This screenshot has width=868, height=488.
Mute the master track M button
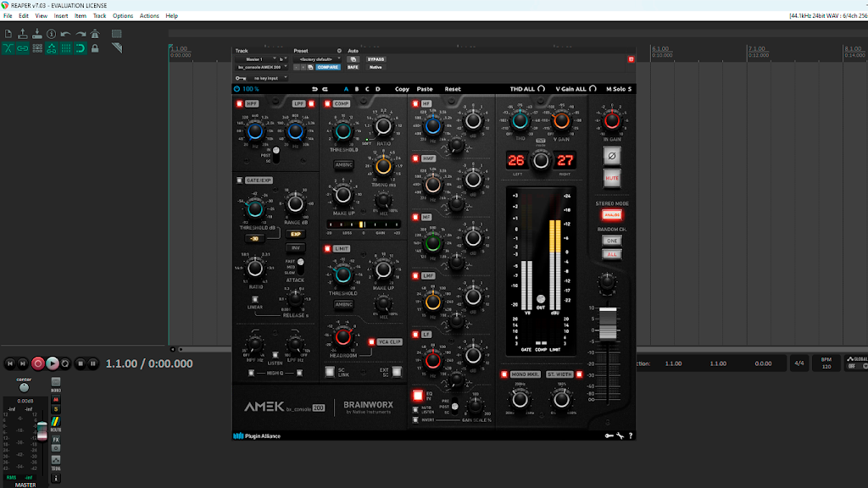click(x=55, y=400)
